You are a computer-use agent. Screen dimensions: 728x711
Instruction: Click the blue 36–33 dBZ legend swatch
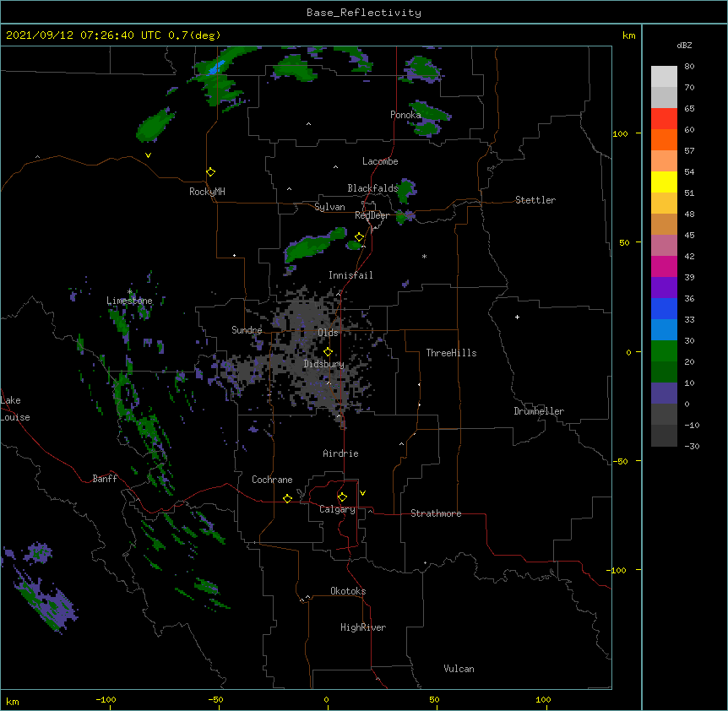(664, 308)
